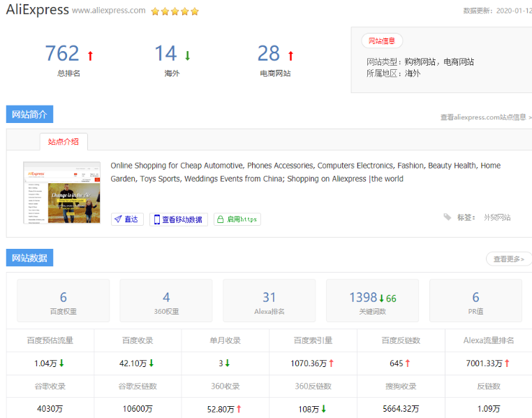
Task: Click the red up arrow beside rank 28
Action: [290, 55]
